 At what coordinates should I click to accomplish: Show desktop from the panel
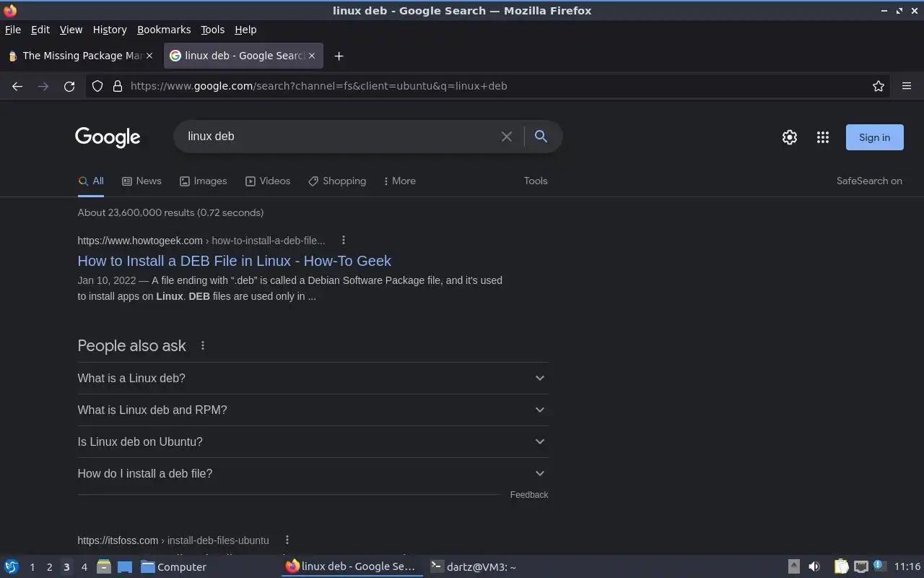(124, 566)
